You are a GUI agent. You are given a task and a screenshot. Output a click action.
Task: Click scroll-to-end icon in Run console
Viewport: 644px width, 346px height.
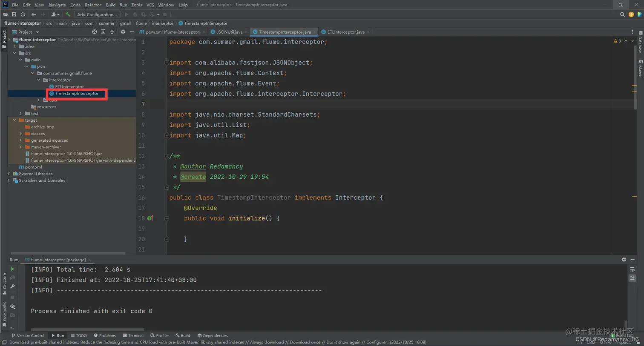click(x=632, y=278)
